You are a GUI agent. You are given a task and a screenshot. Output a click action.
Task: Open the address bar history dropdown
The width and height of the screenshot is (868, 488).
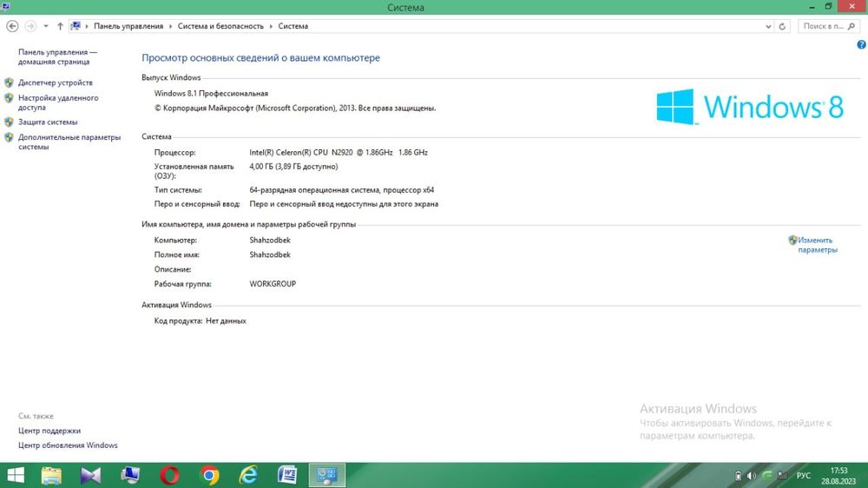coord(768,26)
